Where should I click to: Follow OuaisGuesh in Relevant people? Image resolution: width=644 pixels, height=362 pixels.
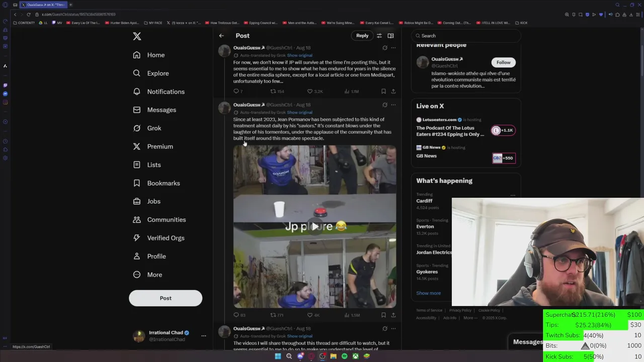503,62
